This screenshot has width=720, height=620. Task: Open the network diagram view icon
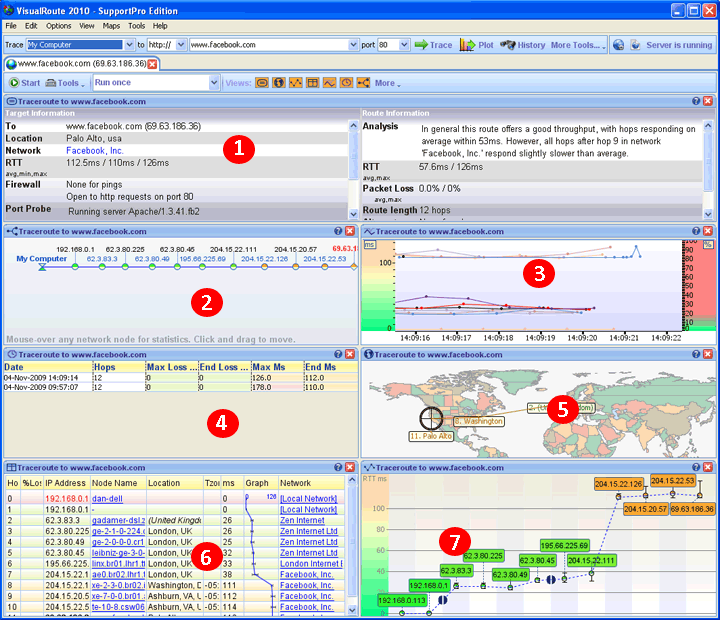point(364,83)
